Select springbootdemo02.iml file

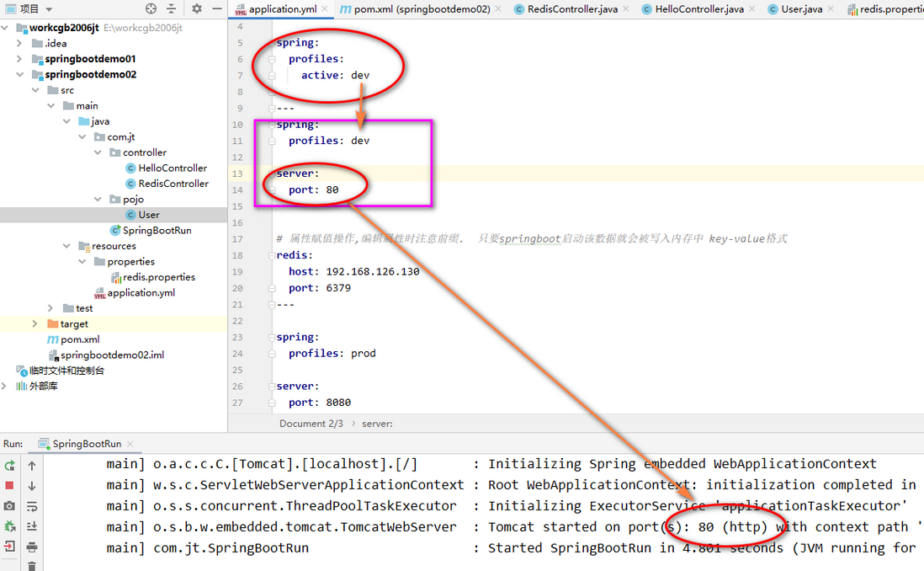coord(112,355)
